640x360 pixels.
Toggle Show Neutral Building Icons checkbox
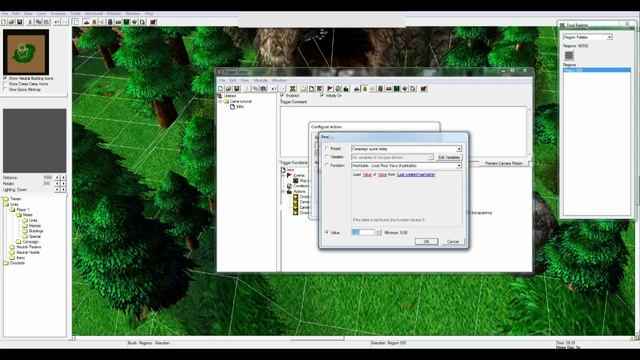point(5,78)
